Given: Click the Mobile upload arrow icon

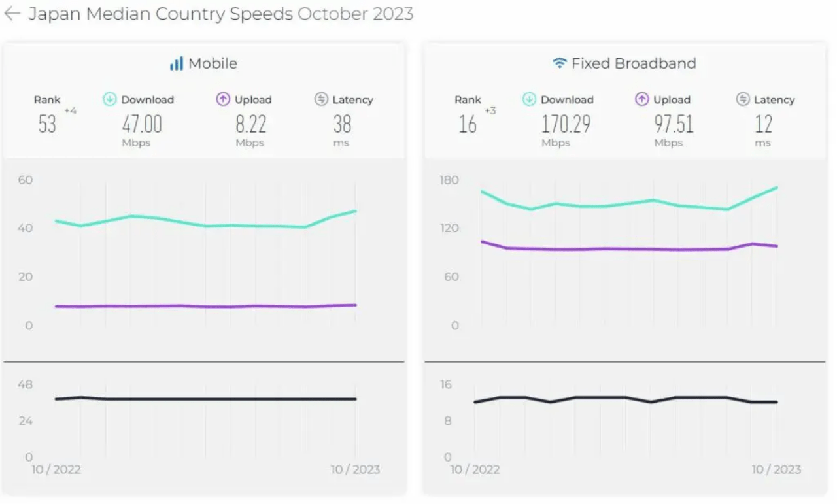Looking at the screenshot, I should 223,99.
